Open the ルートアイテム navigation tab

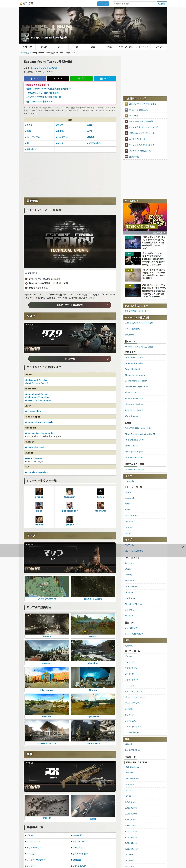pos(126,47)
